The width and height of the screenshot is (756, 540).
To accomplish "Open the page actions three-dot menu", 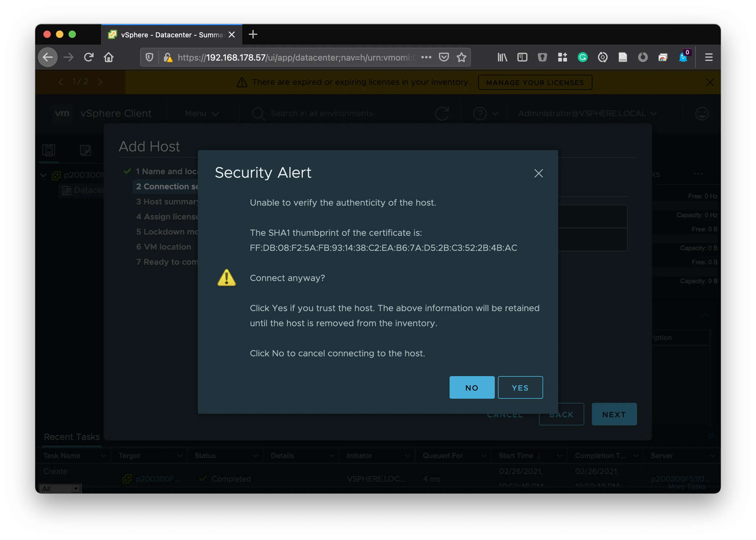I will 426,57.
